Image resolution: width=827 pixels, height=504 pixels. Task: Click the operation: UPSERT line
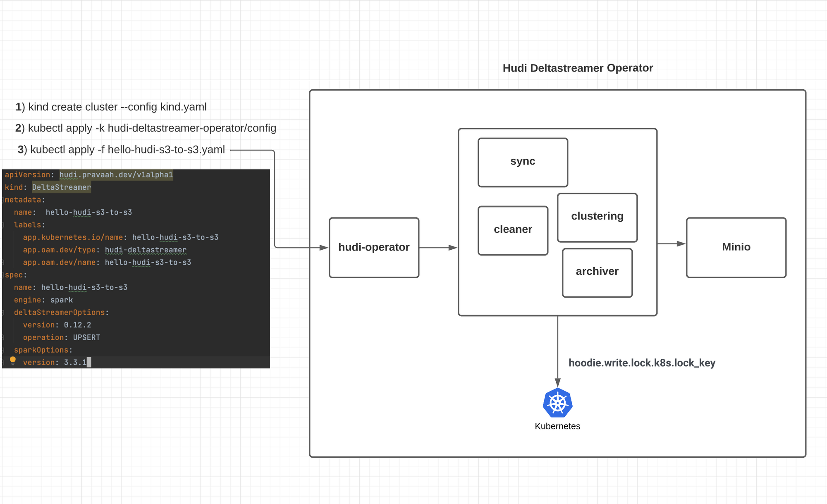(62, 338)
